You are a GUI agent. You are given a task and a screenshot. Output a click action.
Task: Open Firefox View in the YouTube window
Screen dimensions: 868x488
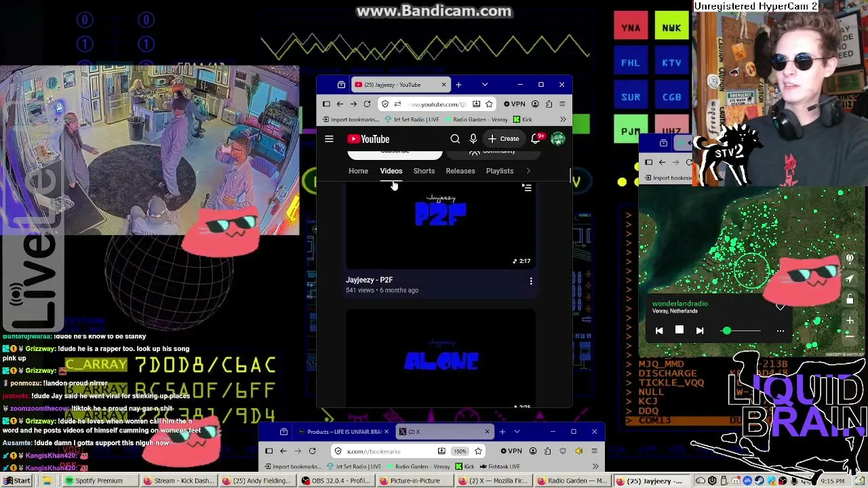341,85
